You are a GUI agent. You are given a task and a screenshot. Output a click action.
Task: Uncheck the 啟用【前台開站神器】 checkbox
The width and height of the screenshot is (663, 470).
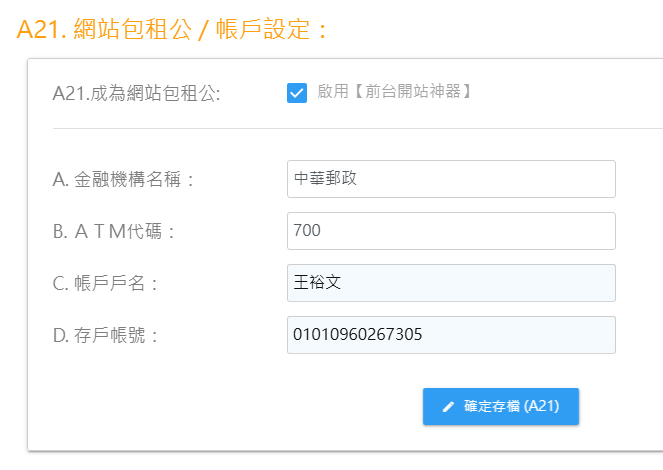coord(297,93)
